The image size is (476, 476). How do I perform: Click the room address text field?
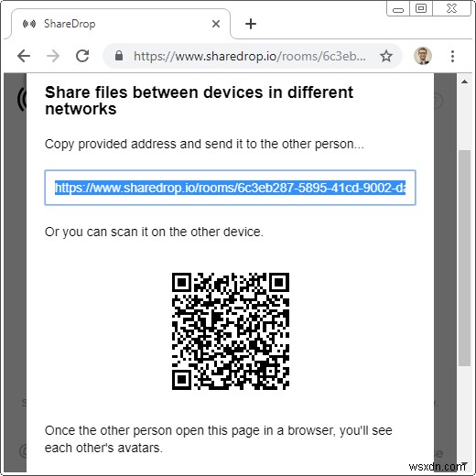point(230,188)
